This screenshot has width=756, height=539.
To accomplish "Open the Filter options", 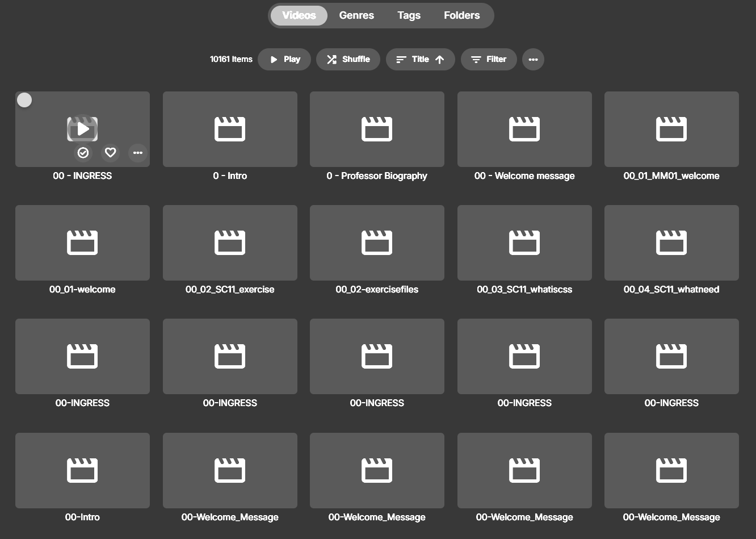I will coord(489,59).
